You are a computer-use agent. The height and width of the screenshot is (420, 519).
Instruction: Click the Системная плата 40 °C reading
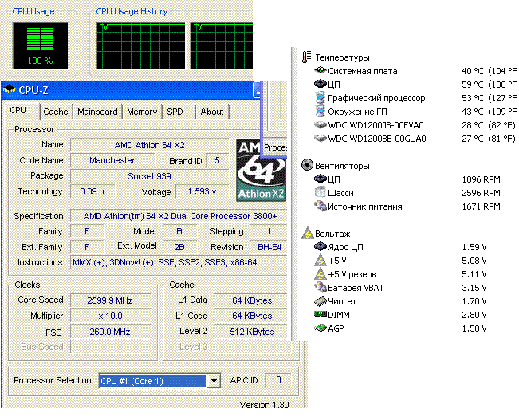[472, 71]
